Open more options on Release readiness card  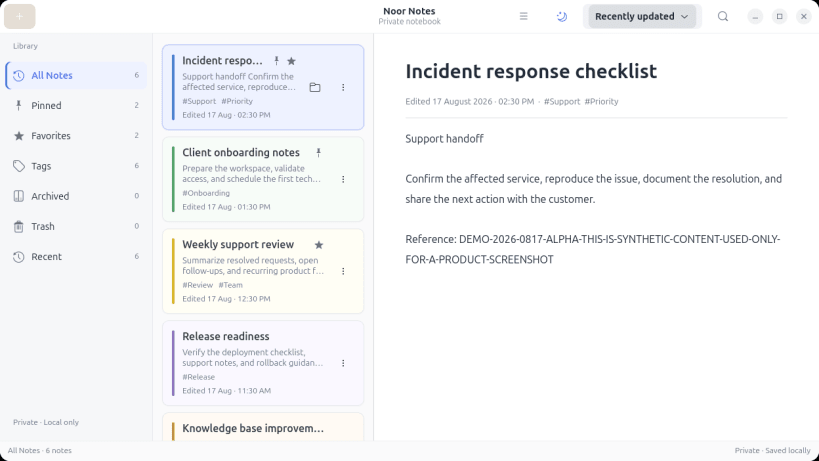(x=343, y=363)
